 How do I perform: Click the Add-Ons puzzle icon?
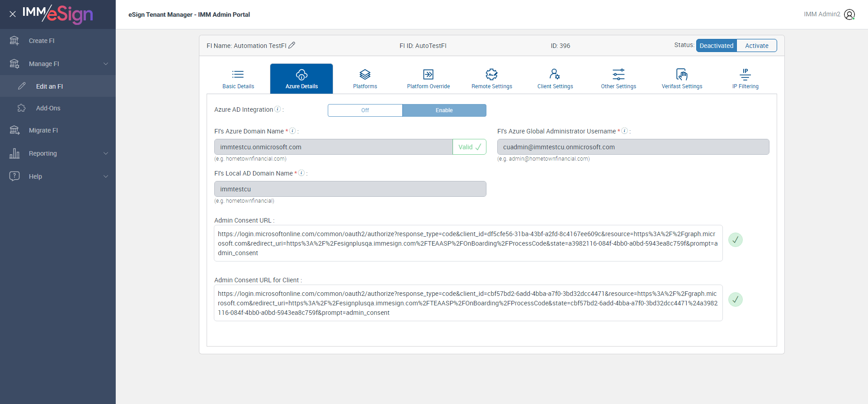(22, 108)
